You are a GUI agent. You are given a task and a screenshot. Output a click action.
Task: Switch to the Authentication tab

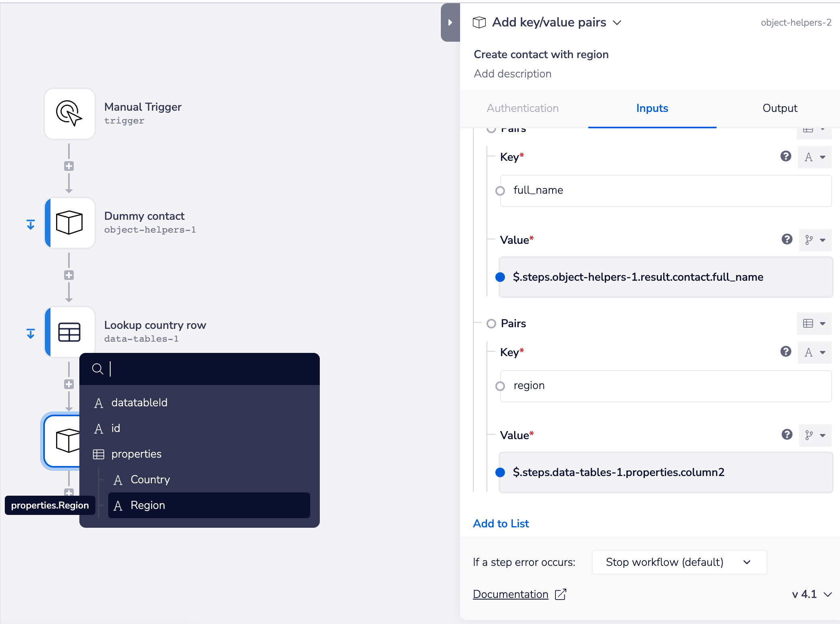522,108
